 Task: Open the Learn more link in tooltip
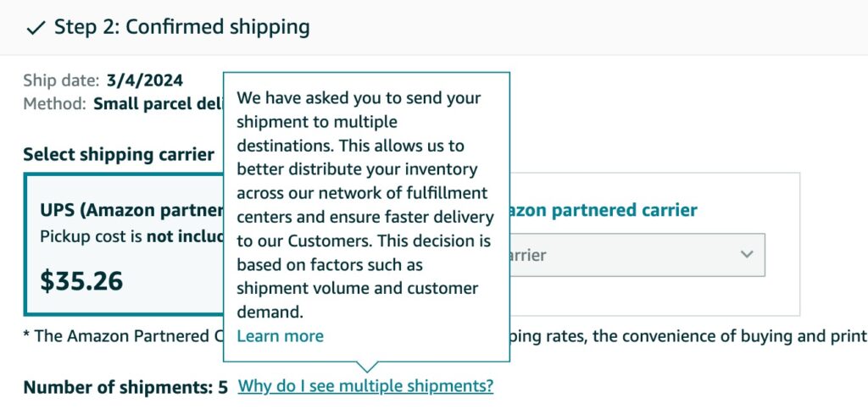pos(280,336)
